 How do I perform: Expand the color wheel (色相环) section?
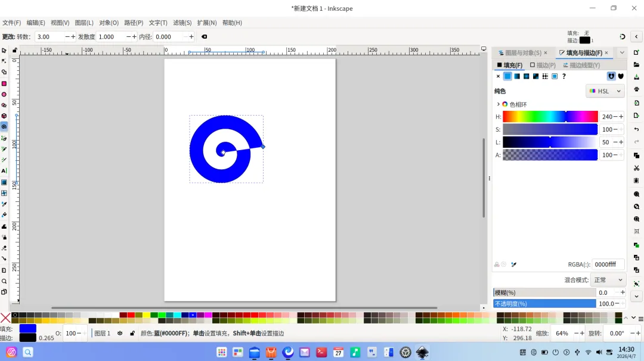tap(498, 104)
